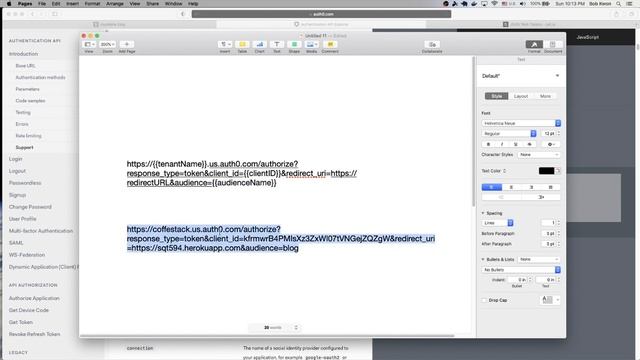Click the Before Paragraph spacing field
The height and width of the screenshot is (360, 640).
point(549,233)
